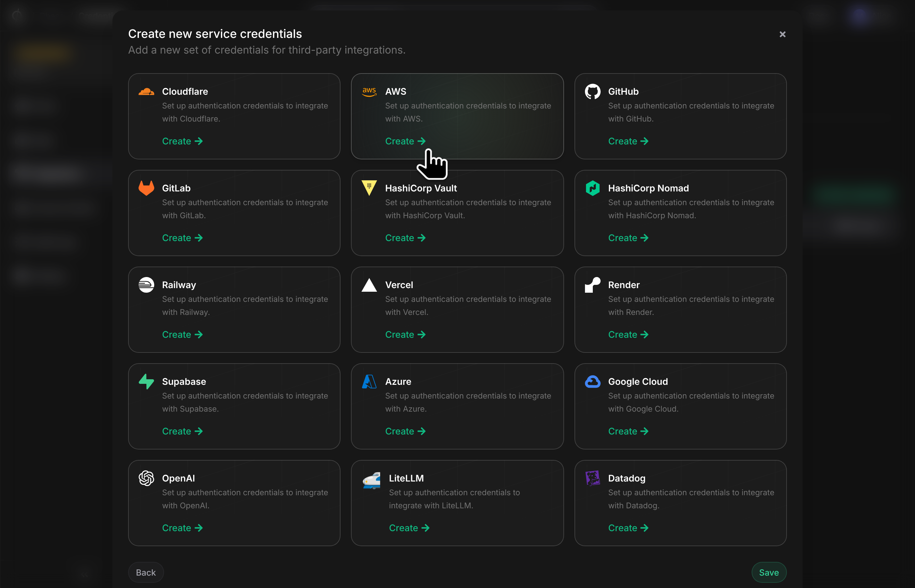Click the Azure logo icon

pos(369,382)
